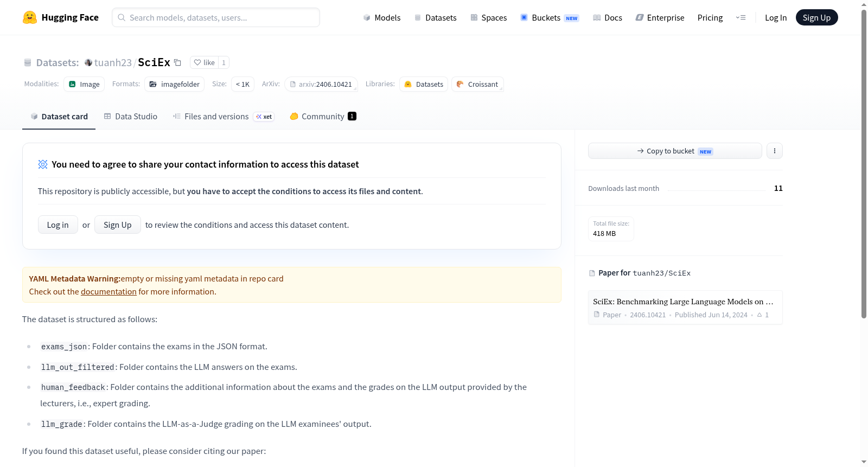Expand the more navigation options menu
The height and width of the screenshot is (467, 868).
(741, 17)
